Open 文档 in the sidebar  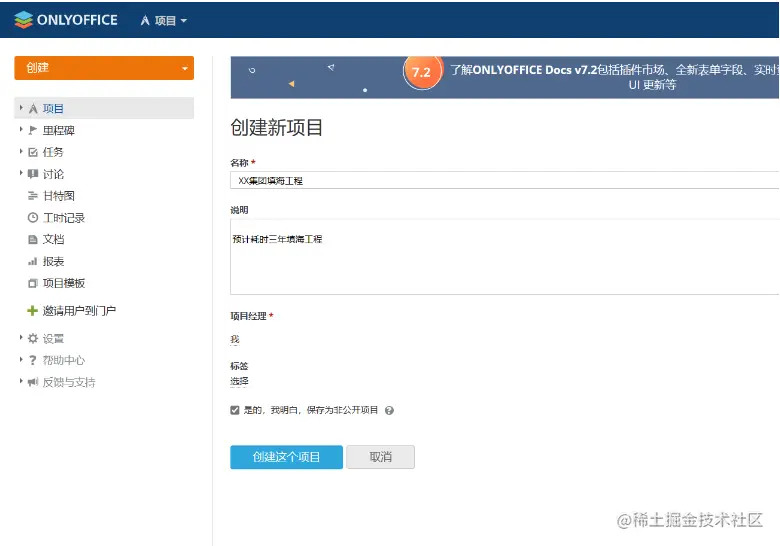tap(53, 239)
